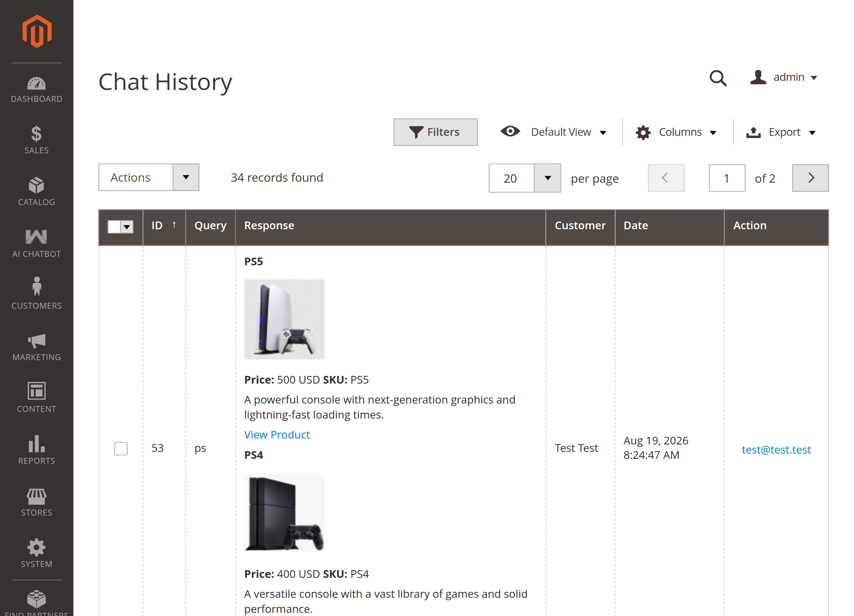Open the per page size dropdown
The image size is (854, 616).
(x=525, y=178)
